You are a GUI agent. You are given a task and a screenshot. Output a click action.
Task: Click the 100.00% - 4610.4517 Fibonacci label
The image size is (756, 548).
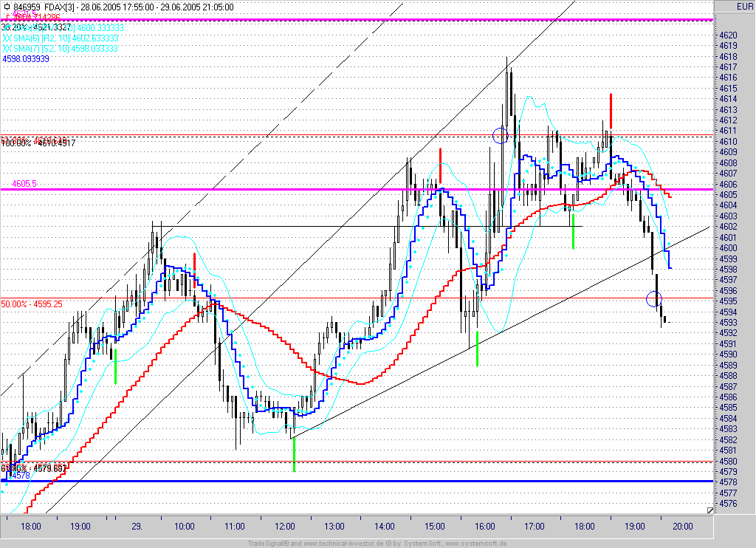(38, 143)
